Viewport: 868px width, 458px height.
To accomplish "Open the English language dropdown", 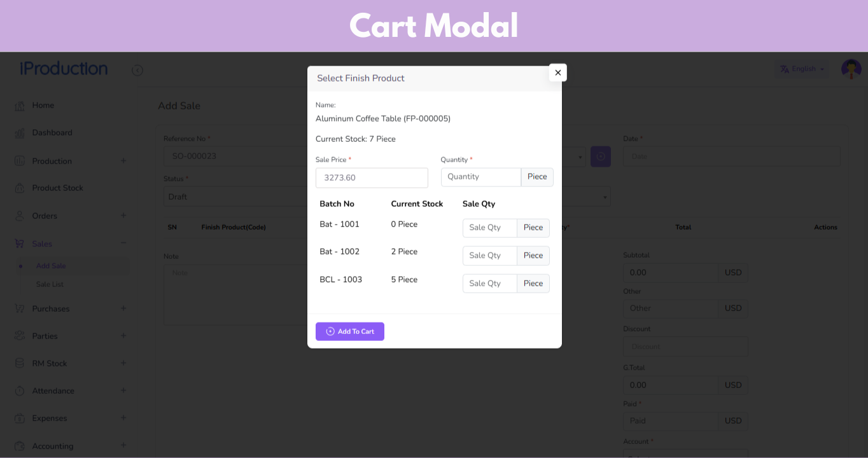I will pos(802,69).
